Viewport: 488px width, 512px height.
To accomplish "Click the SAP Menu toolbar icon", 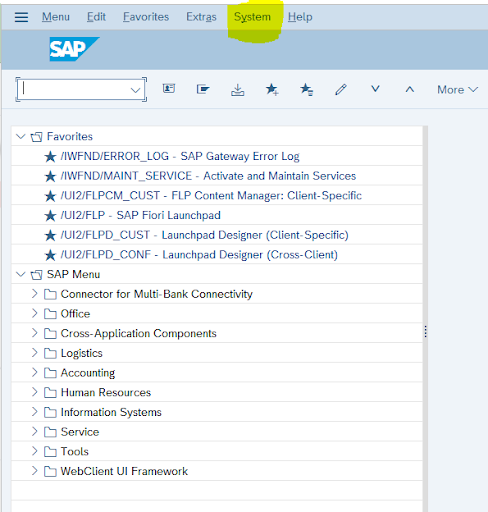I will 203,89.
